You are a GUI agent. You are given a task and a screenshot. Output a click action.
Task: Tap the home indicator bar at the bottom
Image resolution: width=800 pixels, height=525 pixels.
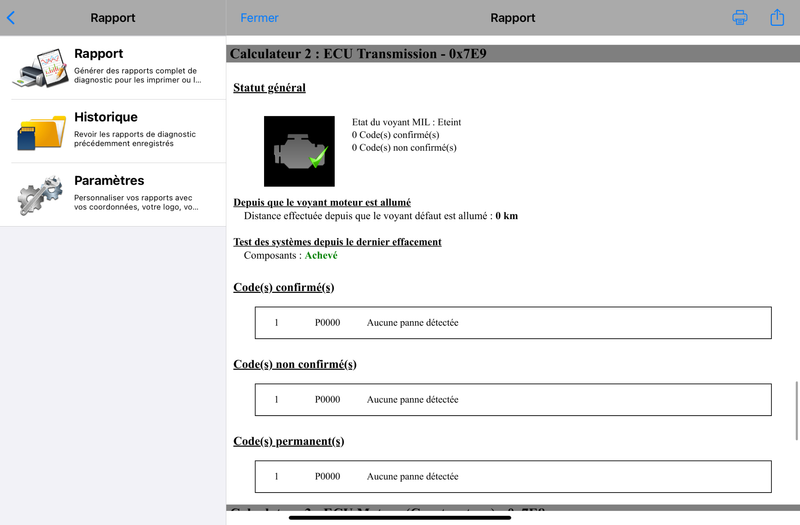[x=399, y=518]
